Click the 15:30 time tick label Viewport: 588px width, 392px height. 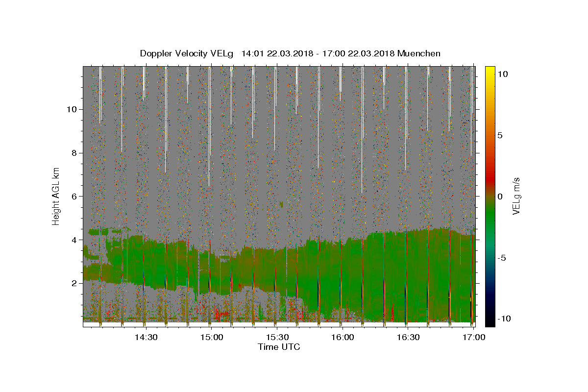[277, 337]
